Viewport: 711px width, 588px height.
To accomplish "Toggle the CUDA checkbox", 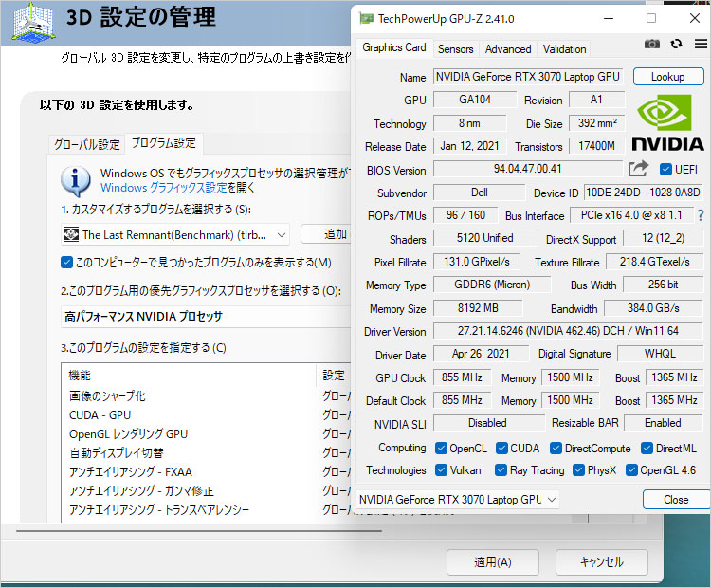I will tap(501, 449).
